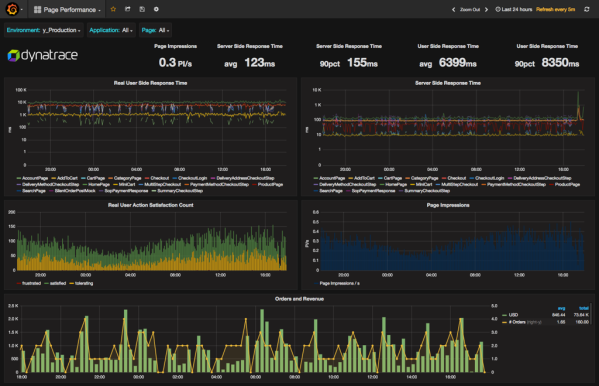Shift time range forward with right arrow
The width and height of the screenshot is (599, 386).
(x=486, y=10)
